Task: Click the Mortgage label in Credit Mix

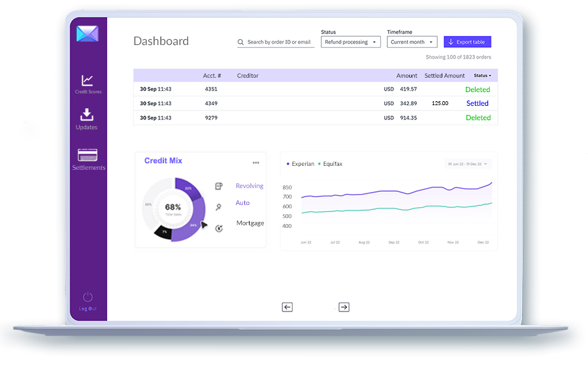Action: (250, 223)
